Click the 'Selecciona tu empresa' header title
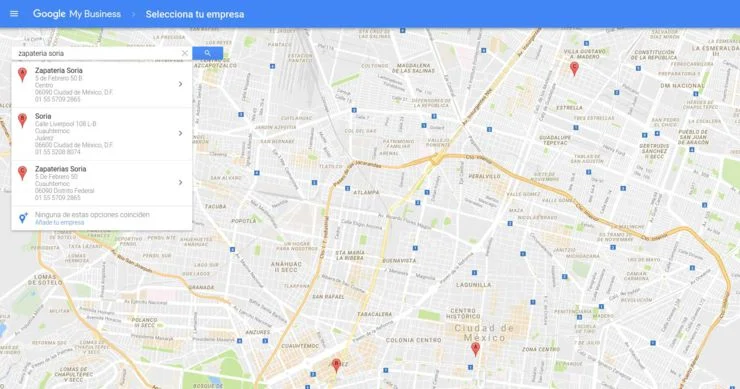This screenshot has width=740, height=389. (x=195, y=14)
